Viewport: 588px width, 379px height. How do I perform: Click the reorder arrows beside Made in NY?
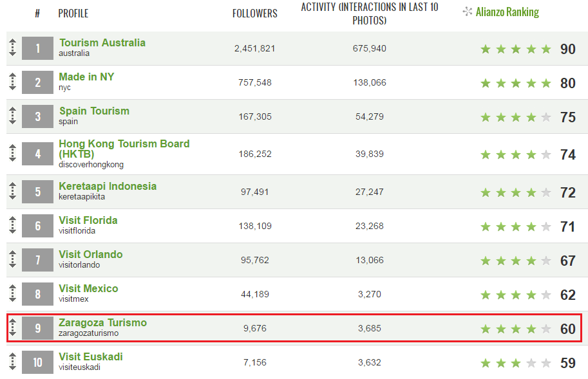pyautogui.click(x=12, y=82)
